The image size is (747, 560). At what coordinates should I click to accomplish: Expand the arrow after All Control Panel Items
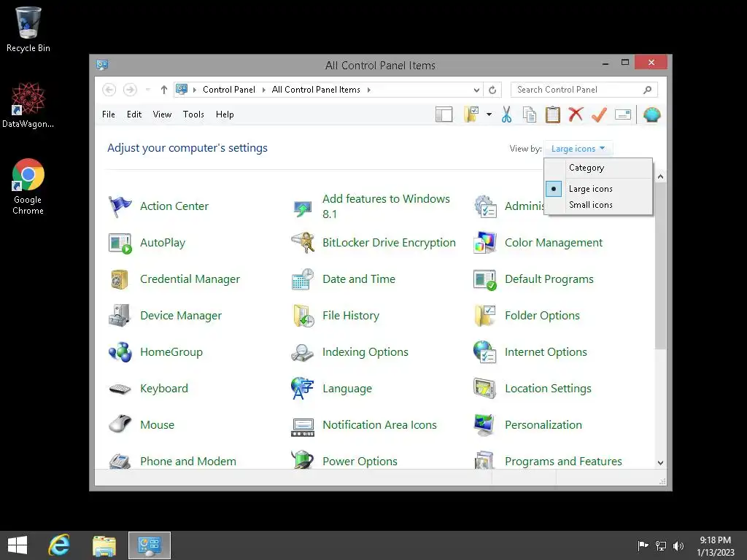[x=368, y=90]
